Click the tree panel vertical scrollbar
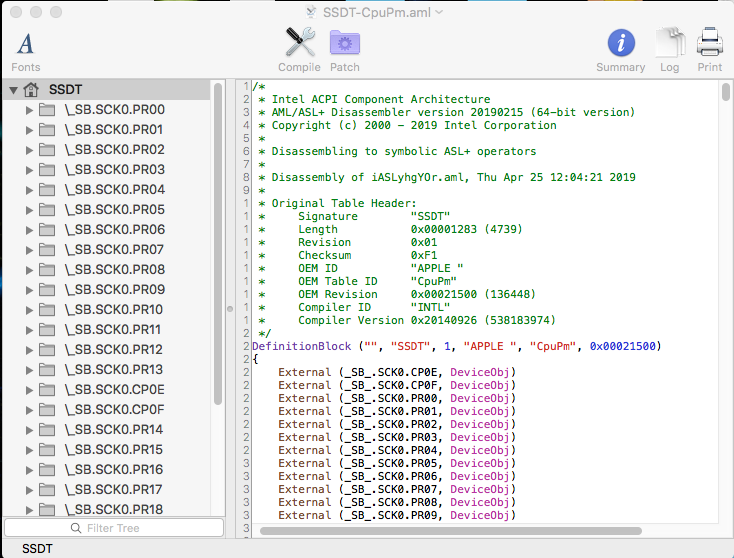The height and width of the screenshot is (558, 734). pos(218,243)
